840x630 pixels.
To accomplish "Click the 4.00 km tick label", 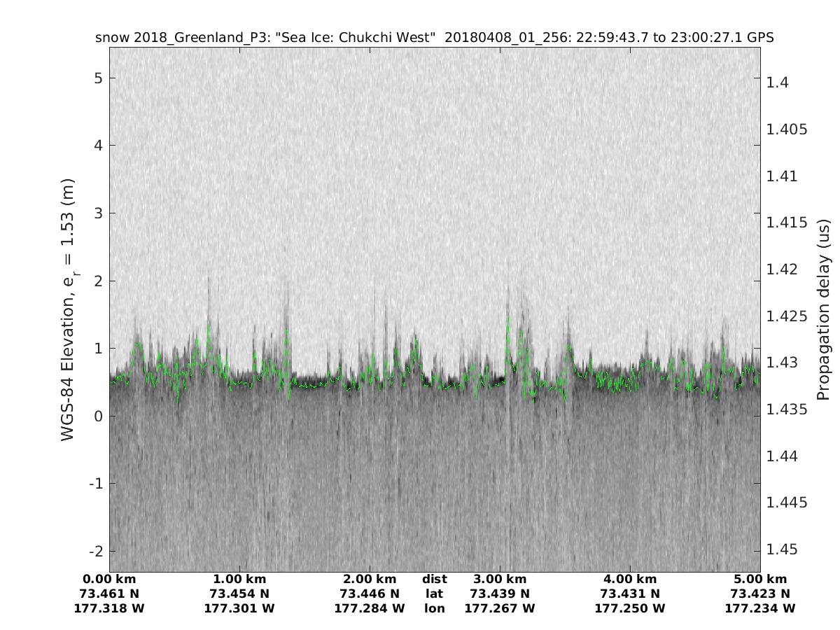I will (x=630, y=579).
